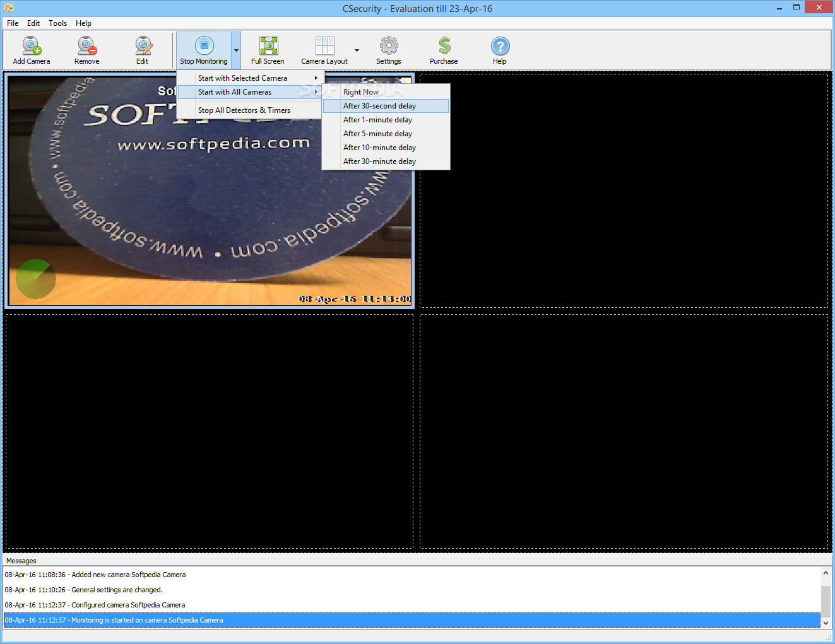The height and width of the screenshot is (644, 835).
Task: Click the green motion indicator circle
Action: pos(36,279)
